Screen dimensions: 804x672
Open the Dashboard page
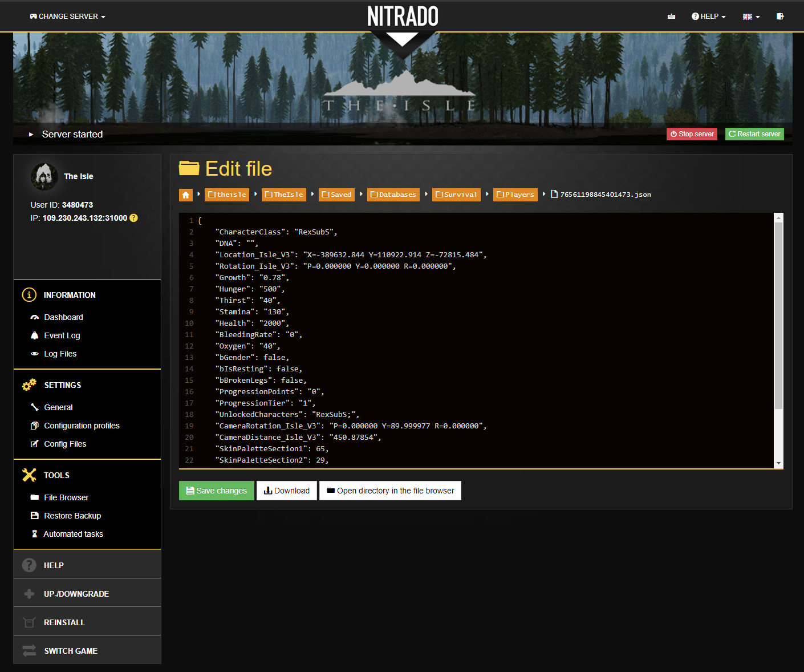tap(63, 317)
